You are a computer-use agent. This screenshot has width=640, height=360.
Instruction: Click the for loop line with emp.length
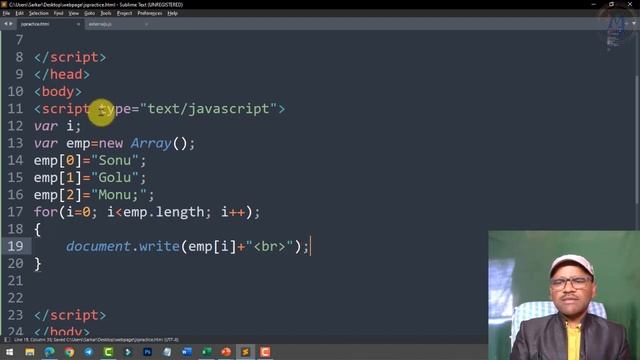pos(147,212)
